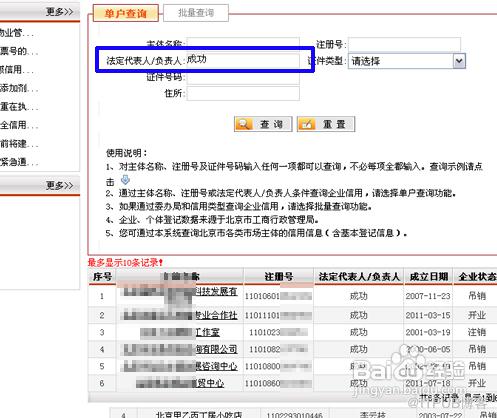The image size is (497, 418).
Task: Open the 咨询中心 link in row 5
Action: click(x=216, y=366)
